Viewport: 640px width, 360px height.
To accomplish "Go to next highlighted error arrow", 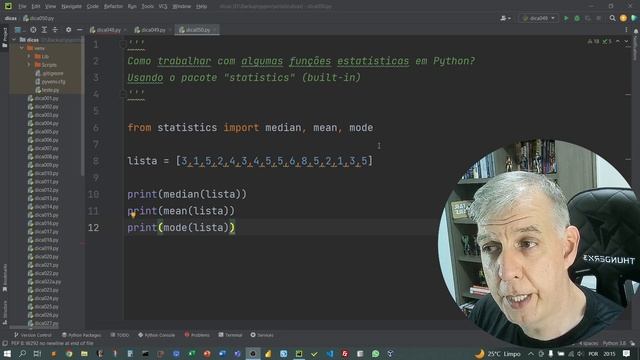I will 626,41.
